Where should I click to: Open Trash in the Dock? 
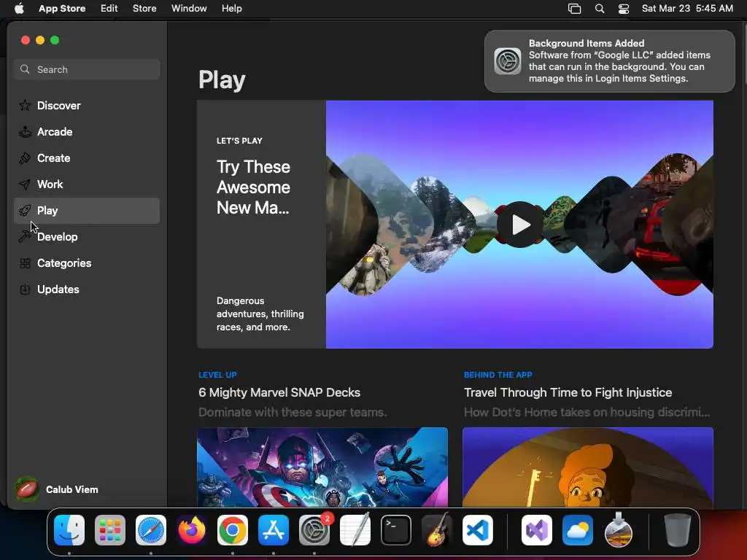pos(678,530)
